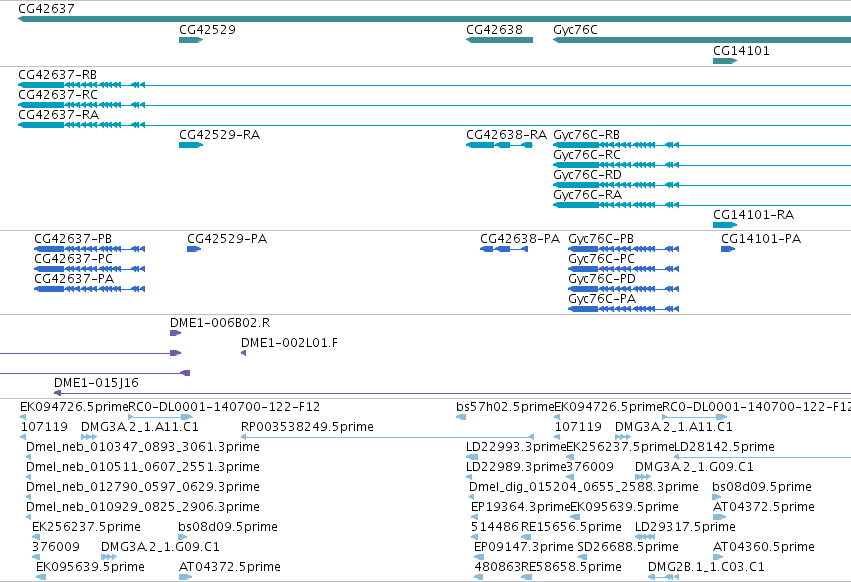Open the CG42638 gene feature
The image size is (851, 582).
[x=499, y=40]
